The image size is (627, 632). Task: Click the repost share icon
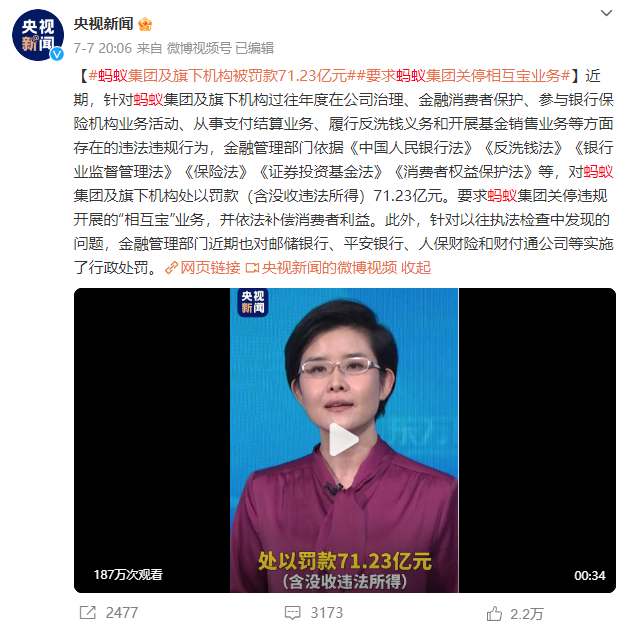[x=87, y=613]
